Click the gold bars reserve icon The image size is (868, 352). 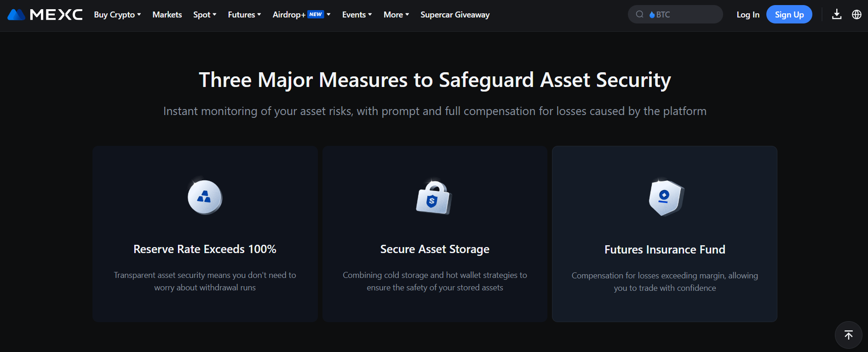(205, 197)
